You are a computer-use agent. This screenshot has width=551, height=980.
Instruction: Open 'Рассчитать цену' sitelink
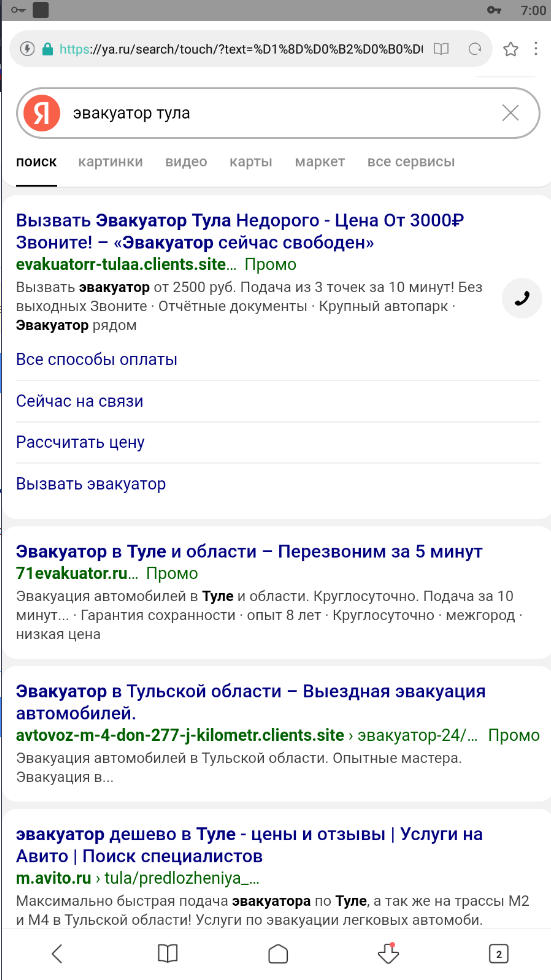[81, 442]
